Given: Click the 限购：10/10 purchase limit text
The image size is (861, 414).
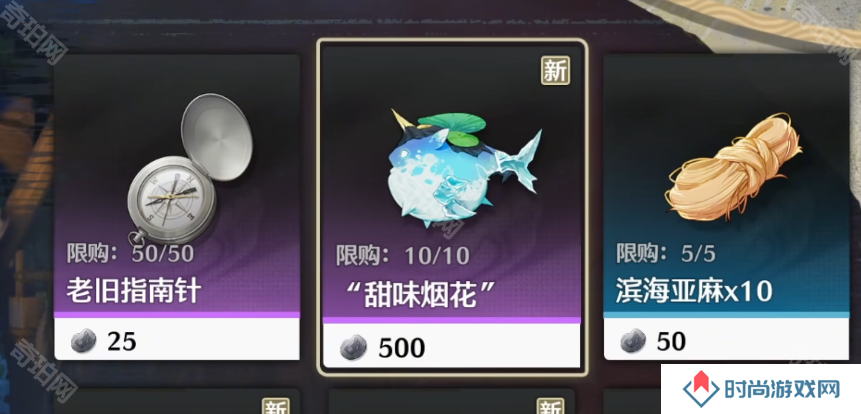Looking at the screenshot, I should click(403, 255).
